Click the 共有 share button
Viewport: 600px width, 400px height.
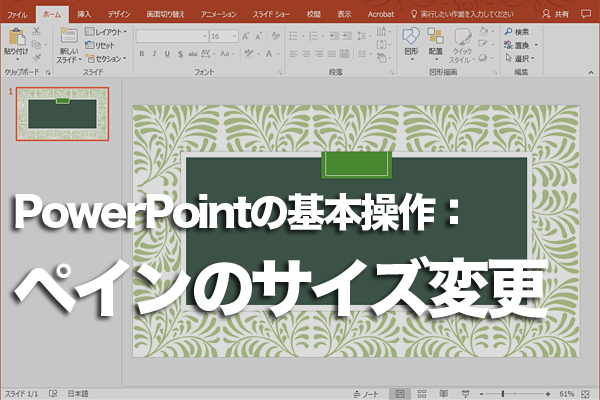pos(556,15)
